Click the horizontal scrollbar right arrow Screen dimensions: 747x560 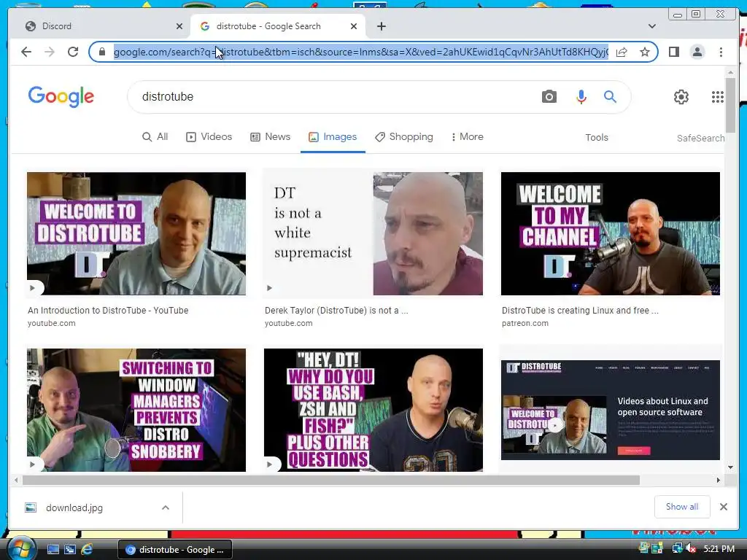(719, 480)
